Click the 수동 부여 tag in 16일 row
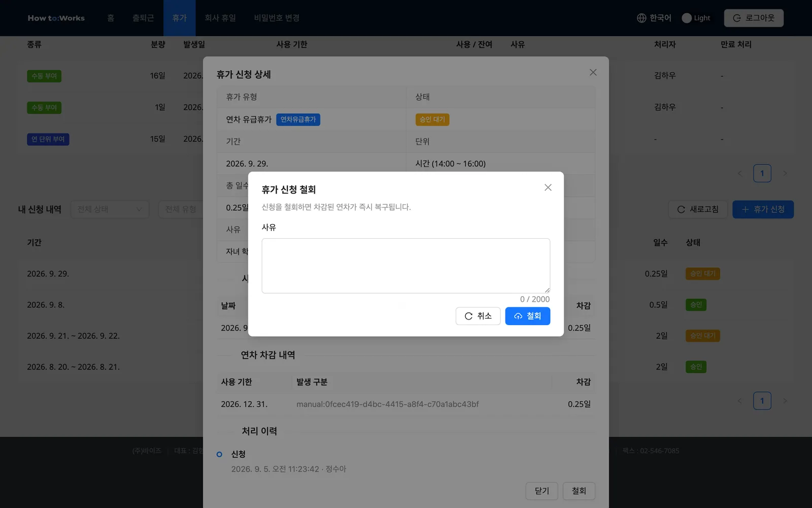The height and width of the screenshot is (508, 812). click(44, 76)
